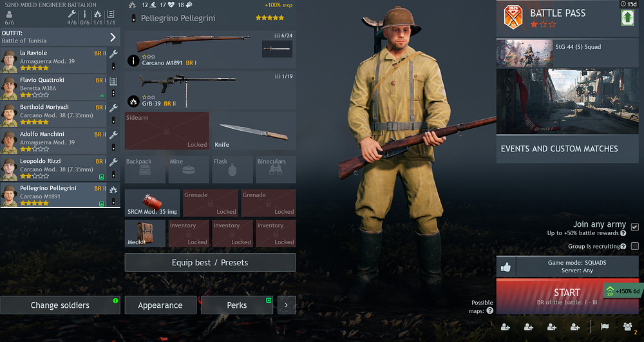Toggle the Join any army checkbox

(634, 227)
